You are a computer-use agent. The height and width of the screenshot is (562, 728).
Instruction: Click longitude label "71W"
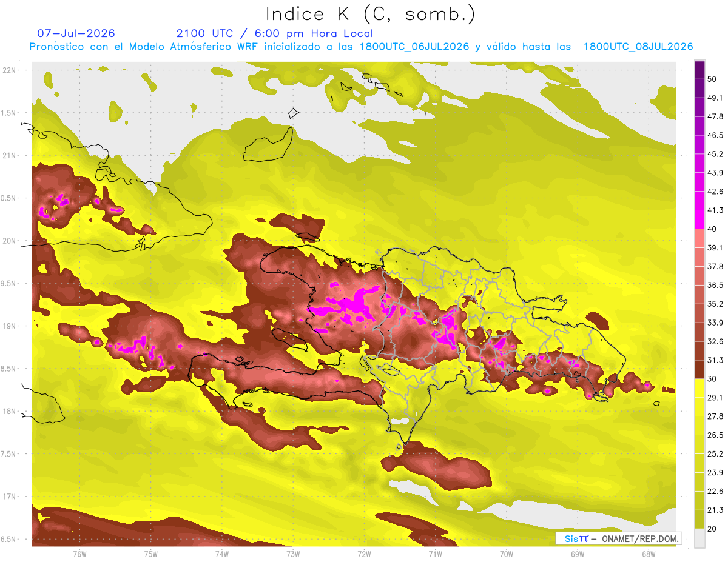pyautogui.click(x=435, y=554)
